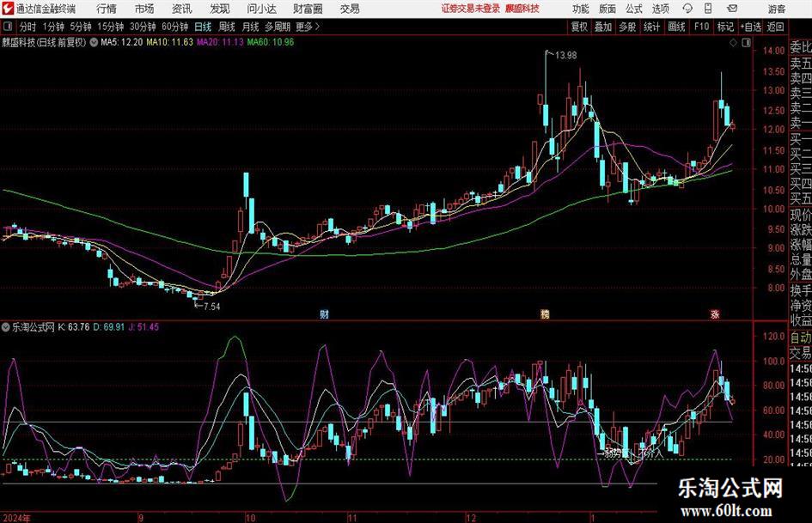Image resolution: width=812 pixels, height=523 pixels.
Task: Click the 复权 button
Action: pyautogui.click(x=579, y=27)
